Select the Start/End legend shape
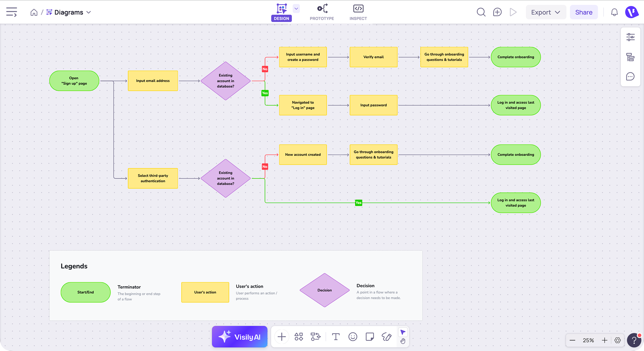644x351 pixels. coord(86,292)
